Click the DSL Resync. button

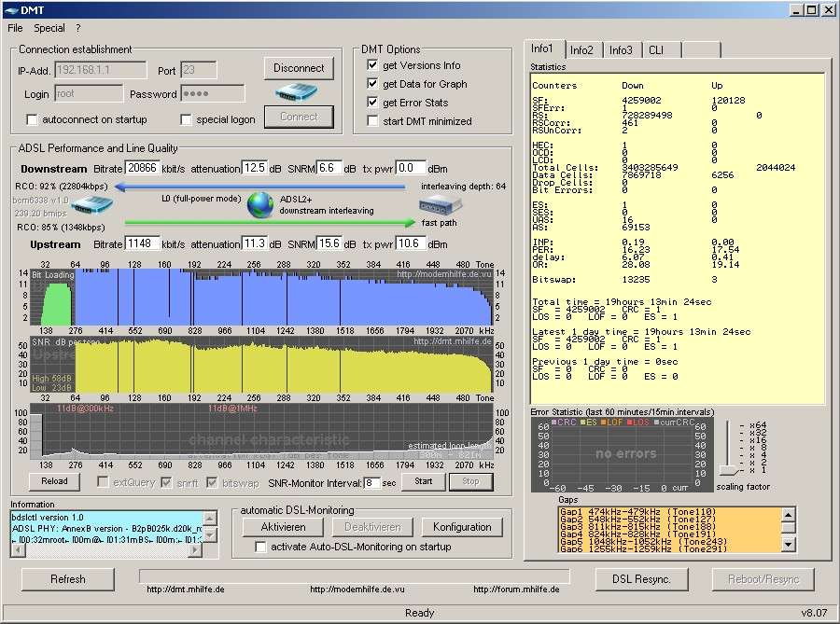click(641, 579)
